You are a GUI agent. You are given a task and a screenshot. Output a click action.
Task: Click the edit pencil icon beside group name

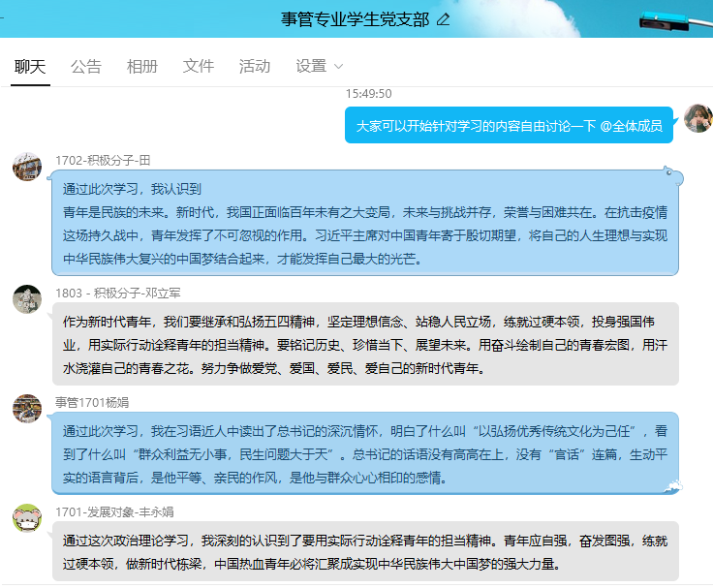pos(444,19)
